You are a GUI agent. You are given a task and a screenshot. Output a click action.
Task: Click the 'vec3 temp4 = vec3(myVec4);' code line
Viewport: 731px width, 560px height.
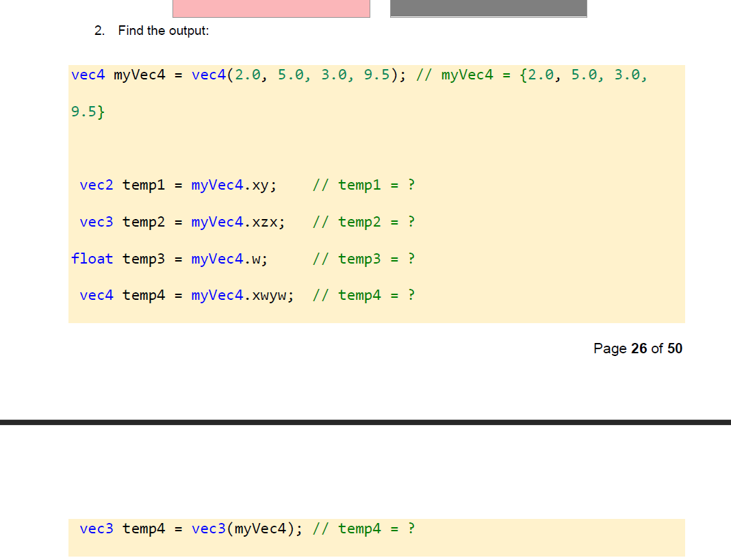pos(191,529)
